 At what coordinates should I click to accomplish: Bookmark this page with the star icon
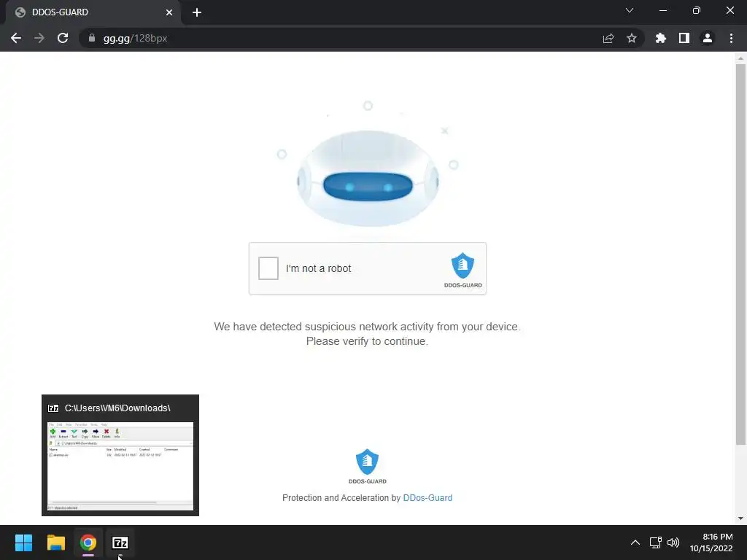click(x=632, y=38)
